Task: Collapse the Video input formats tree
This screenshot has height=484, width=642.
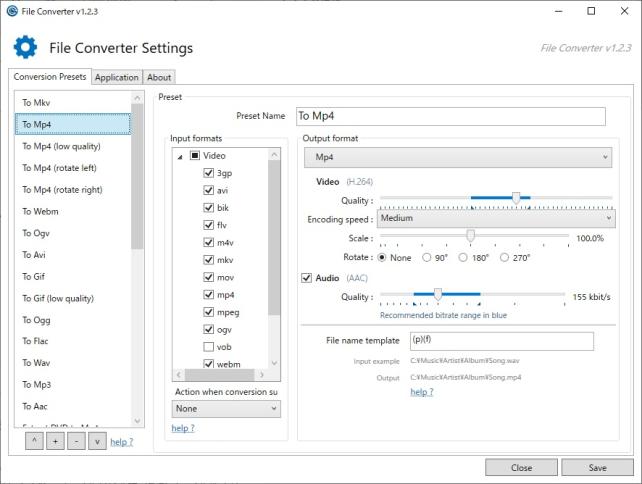Action: tap(180, 156)
